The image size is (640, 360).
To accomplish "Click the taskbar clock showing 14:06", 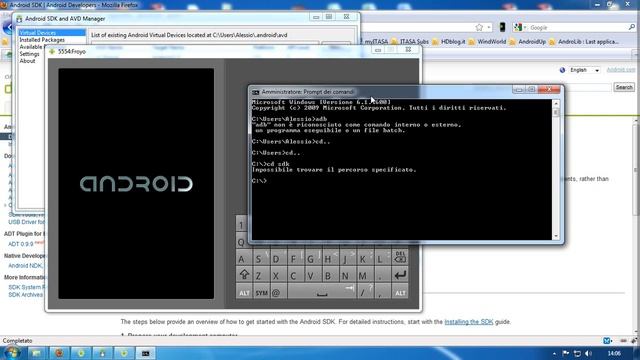I will [614, 353].
